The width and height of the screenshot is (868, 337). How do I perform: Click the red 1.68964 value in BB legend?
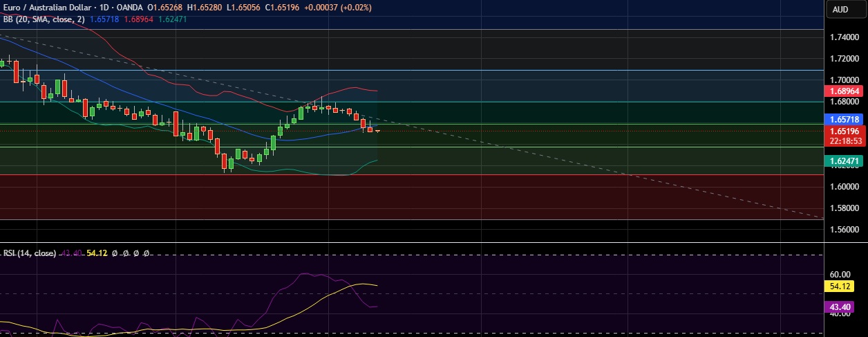139,19
